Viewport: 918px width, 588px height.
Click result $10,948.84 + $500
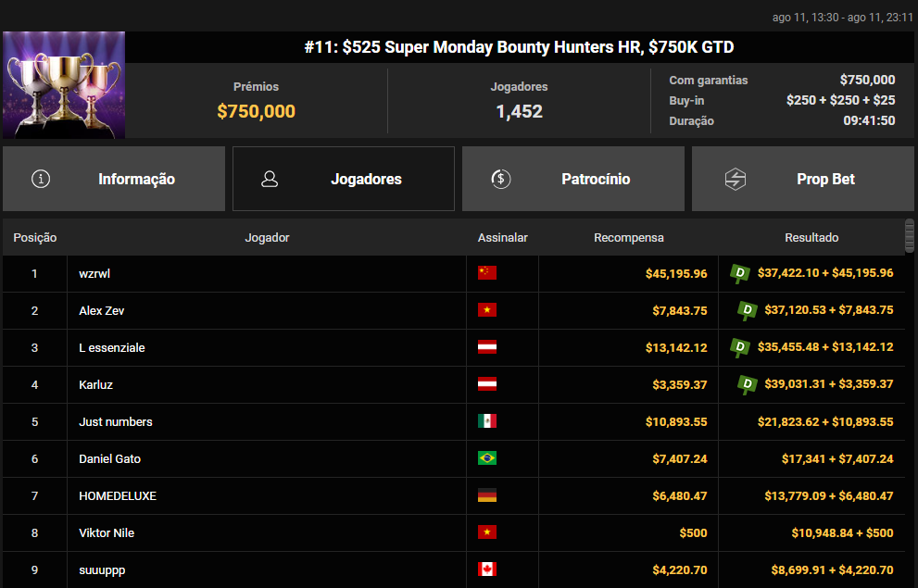[842, 533]
